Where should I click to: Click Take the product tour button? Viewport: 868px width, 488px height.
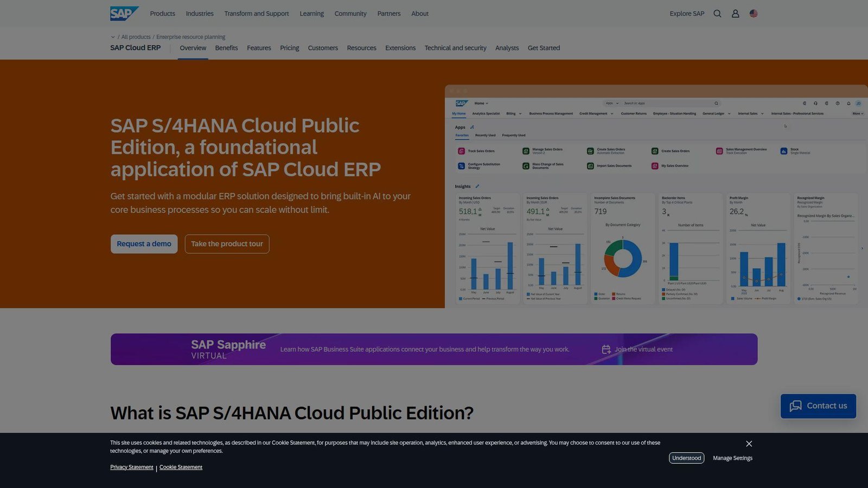[227, 244]
